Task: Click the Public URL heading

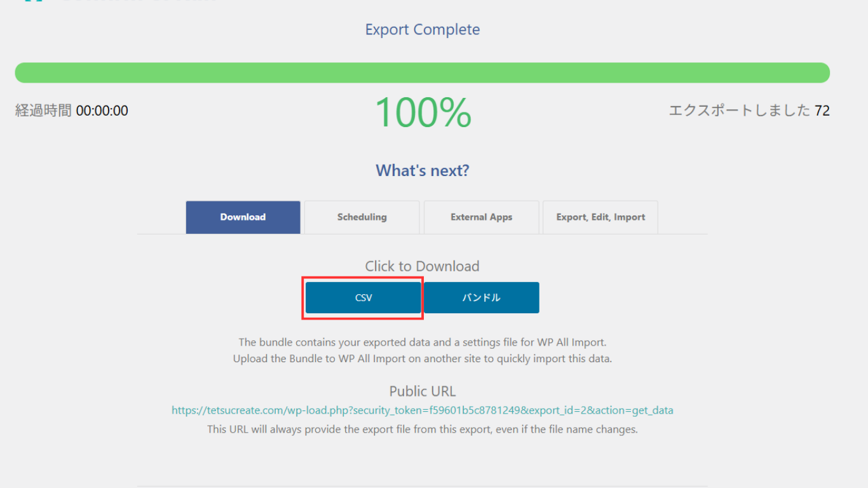Action: point(422,391)
